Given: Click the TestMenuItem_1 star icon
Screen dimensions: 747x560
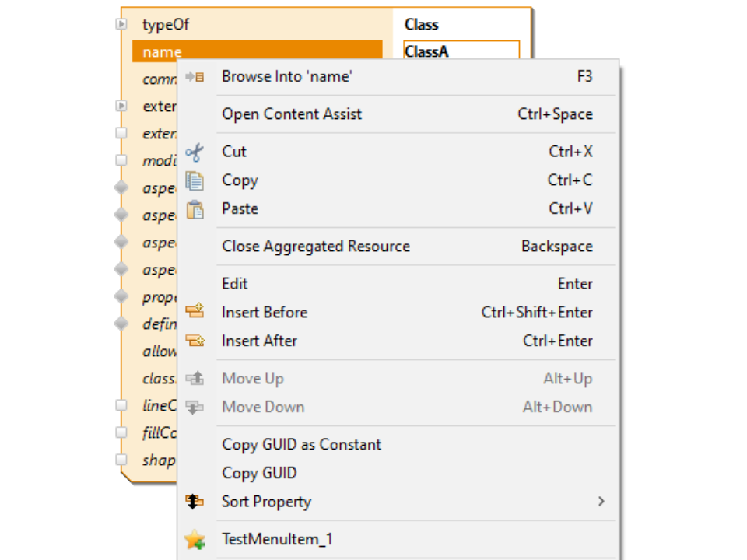Looking at the screenshot, I should (x=195, y=539).
